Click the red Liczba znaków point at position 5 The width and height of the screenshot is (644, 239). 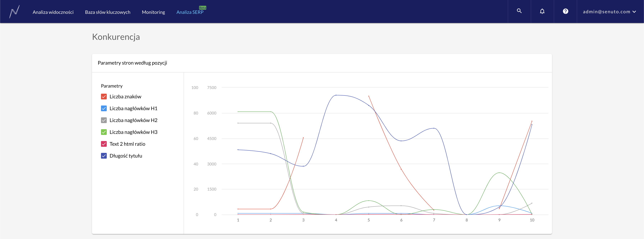369,96
